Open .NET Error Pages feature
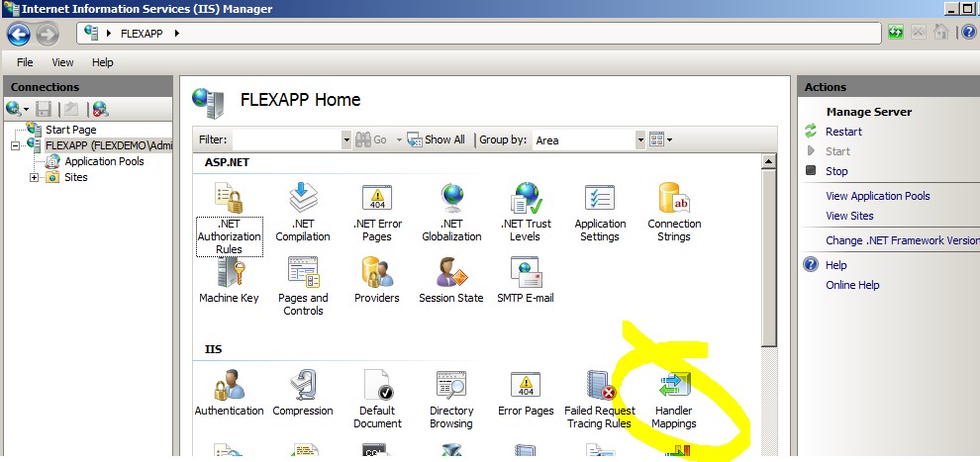The image size is (980, 462). 377,213
